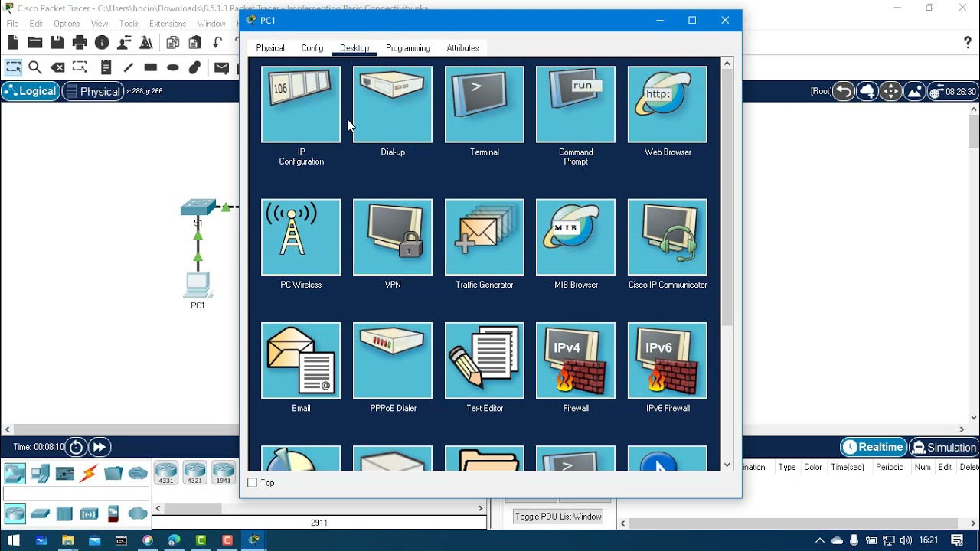Launch Cisco IP Communicator
This screenshot has width=980, height=551.
[x=668, y=237]
